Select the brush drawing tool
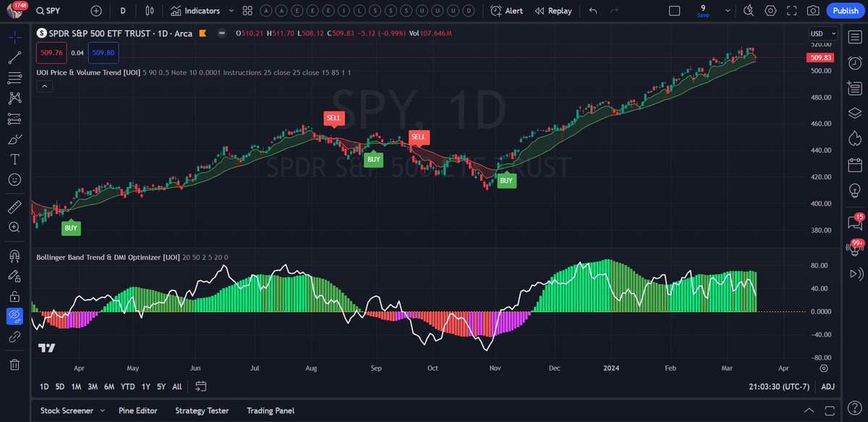Image resolution: width=868 pixels, height=422 pixels. point(14,139)
